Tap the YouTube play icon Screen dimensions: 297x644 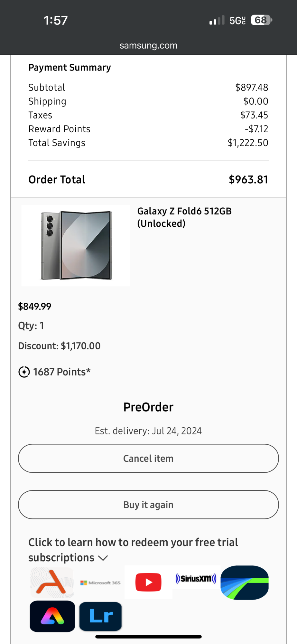[x=148, y=582]
